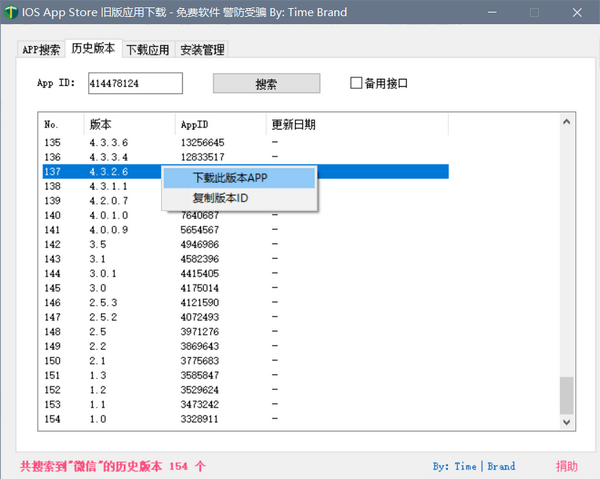600x479 pixels.
Task: Click the vertical scrollbar thumb
Action: pos(567,394)
